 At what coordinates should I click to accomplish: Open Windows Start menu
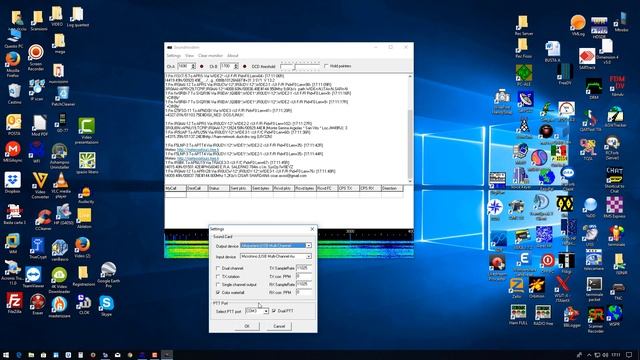click(6, 355)
